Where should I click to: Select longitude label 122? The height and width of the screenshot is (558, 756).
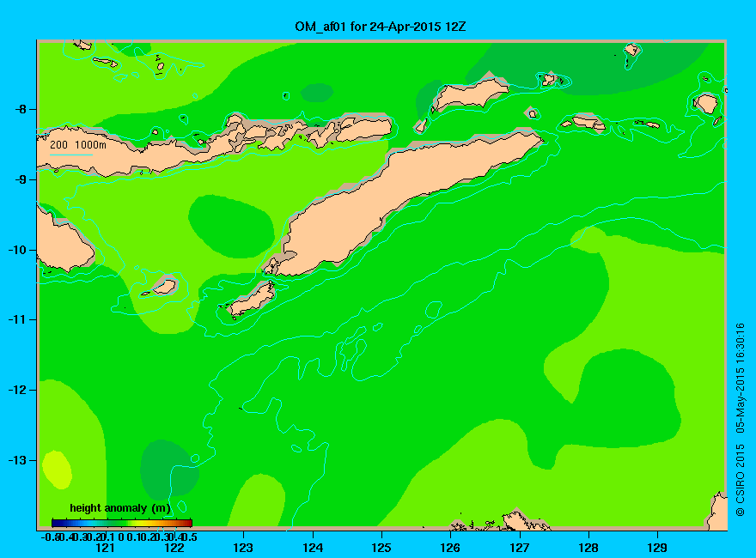pyautogui.click(x=174, y=548)
